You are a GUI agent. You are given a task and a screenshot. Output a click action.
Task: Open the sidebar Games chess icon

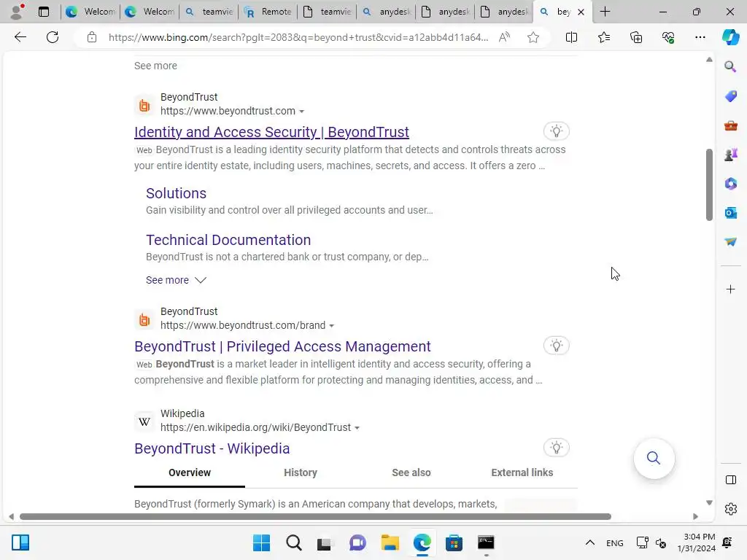730,155
